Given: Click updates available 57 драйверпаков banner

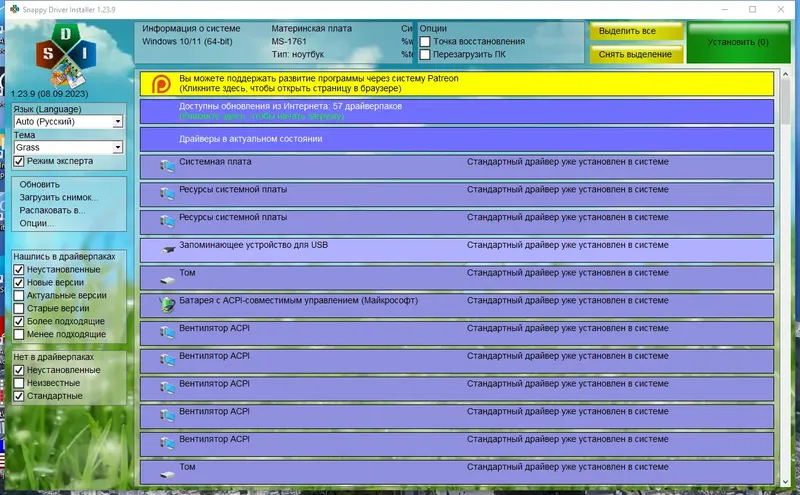Looking at the screenshot, I should click(x=457, y=111).
